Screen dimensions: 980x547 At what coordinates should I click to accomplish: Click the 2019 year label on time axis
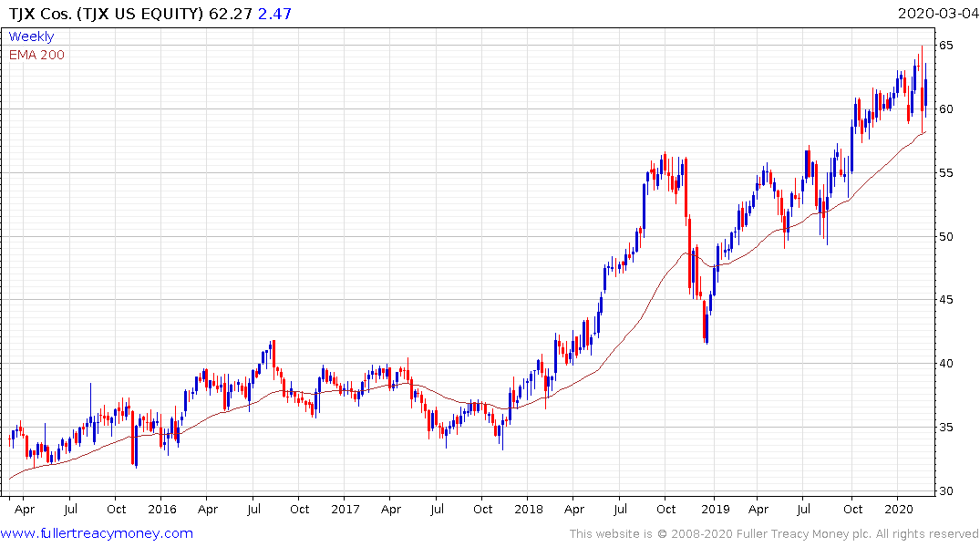715,510
